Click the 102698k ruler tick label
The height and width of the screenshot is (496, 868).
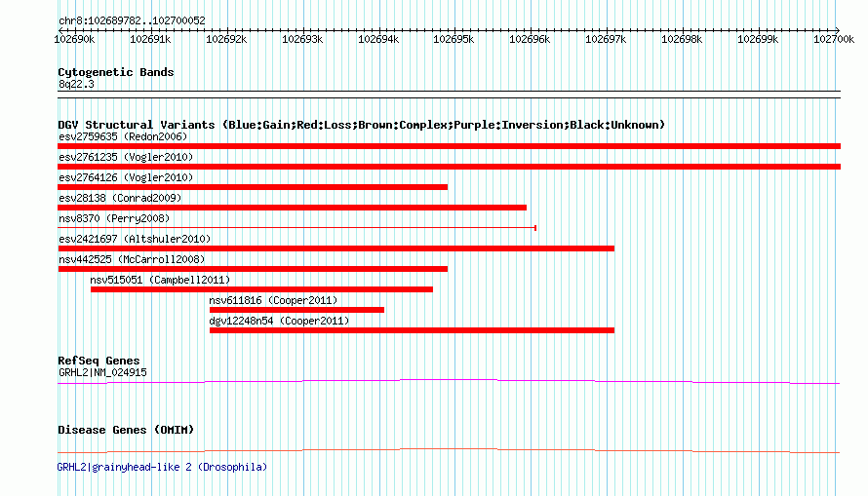pos(682,39)
